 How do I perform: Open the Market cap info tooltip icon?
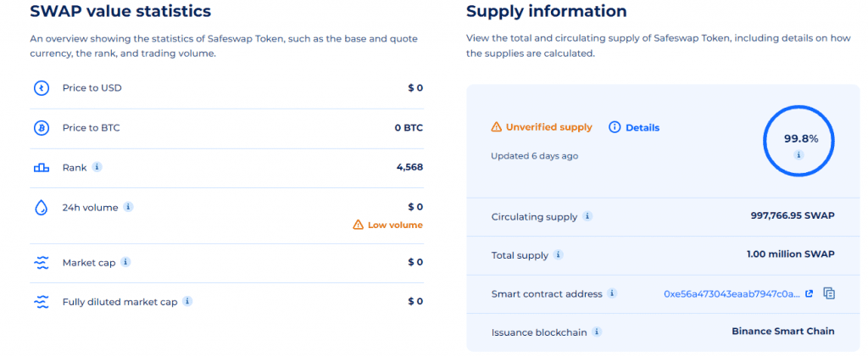tap(125, 262)
